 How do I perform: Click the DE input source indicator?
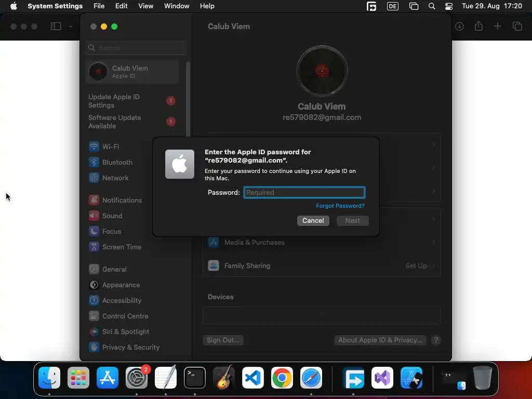[x=393, y=6]
